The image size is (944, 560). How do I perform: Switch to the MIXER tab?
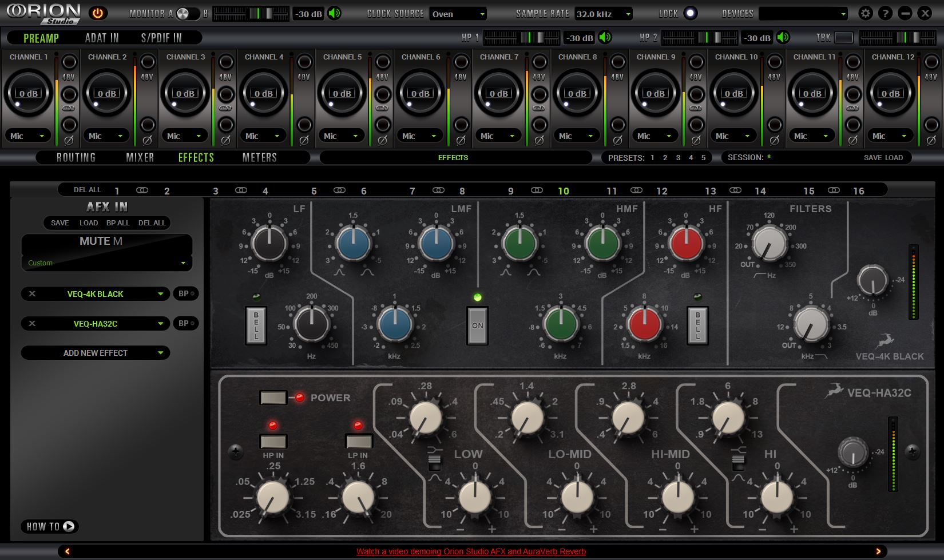point(140,157)
